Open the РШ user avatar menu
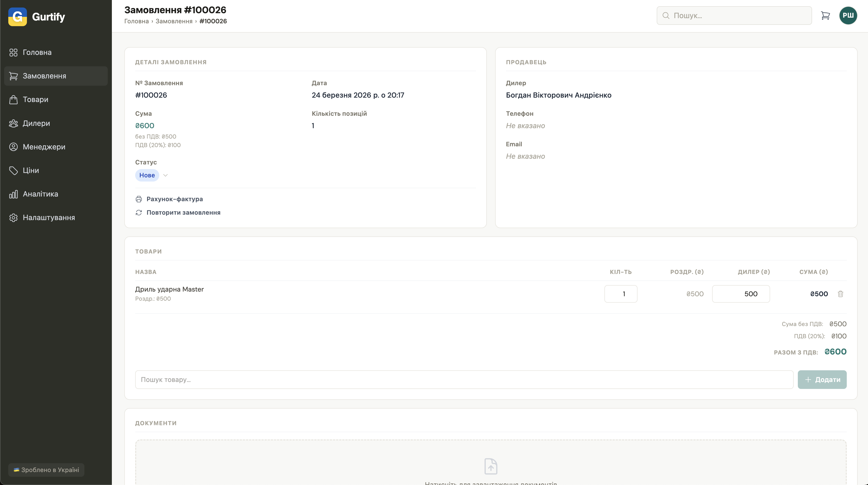The height and width of the screenshot is (485, 868). coord(848,16)
